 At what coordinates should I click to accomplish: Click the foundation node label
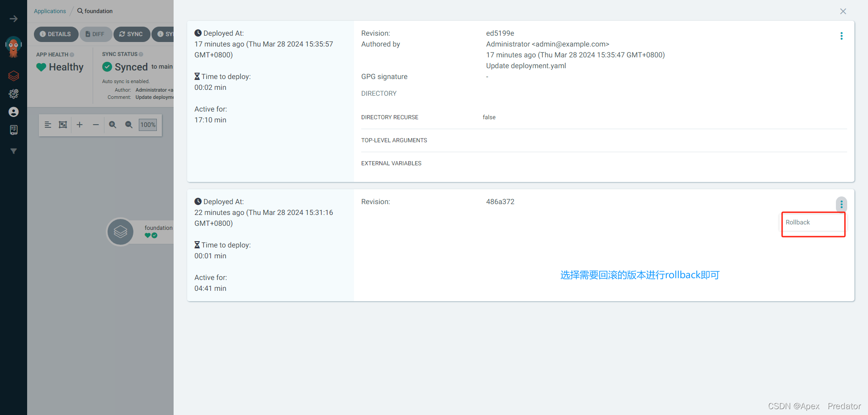159,228
